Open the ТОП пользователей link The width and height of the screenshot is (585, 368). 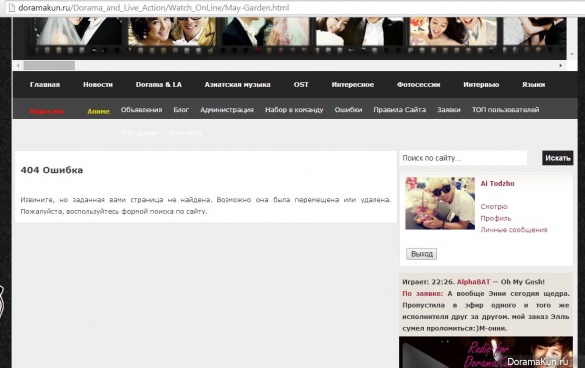pyautogui.click(x=505, y=110)
